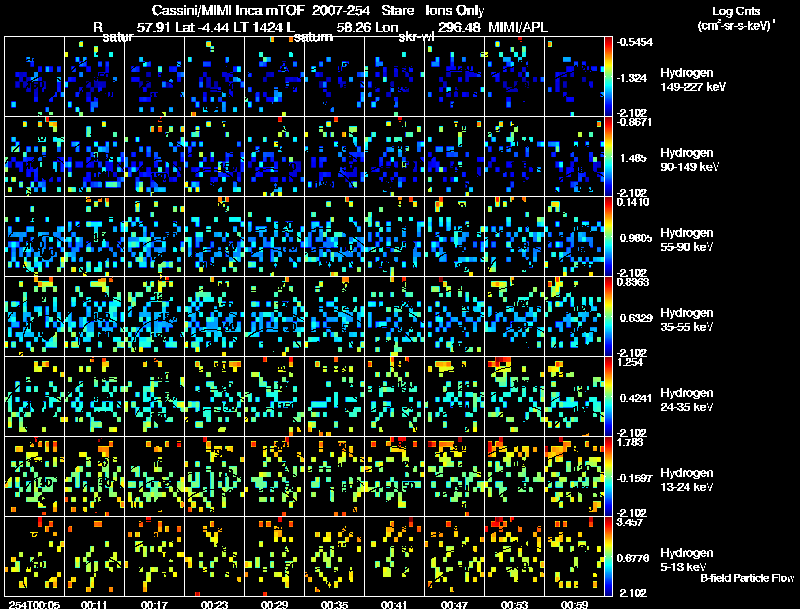Click the '1.783' color scale value
This screenshot has width=800, height=609.
pyautogui.click(x=630, y=442)
